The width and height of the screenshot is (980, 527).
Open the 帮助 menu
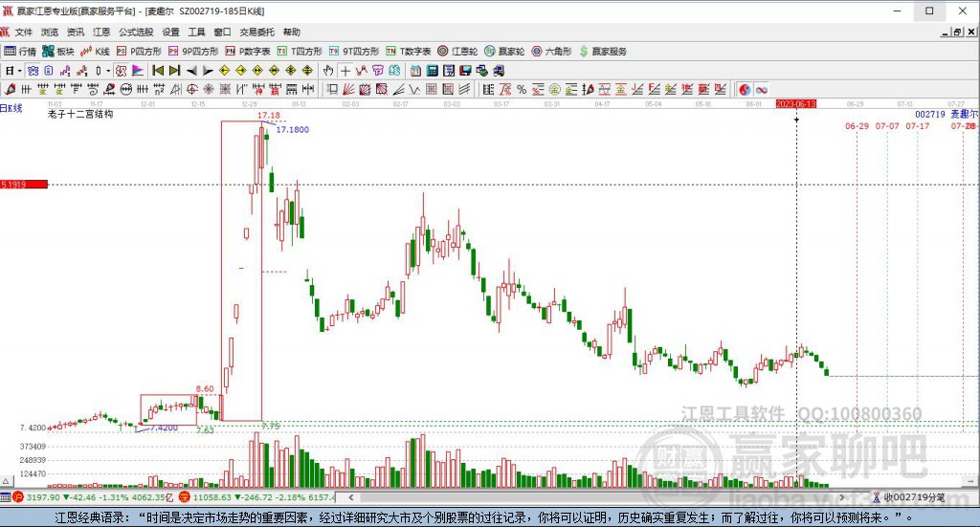tap(291, 32)
